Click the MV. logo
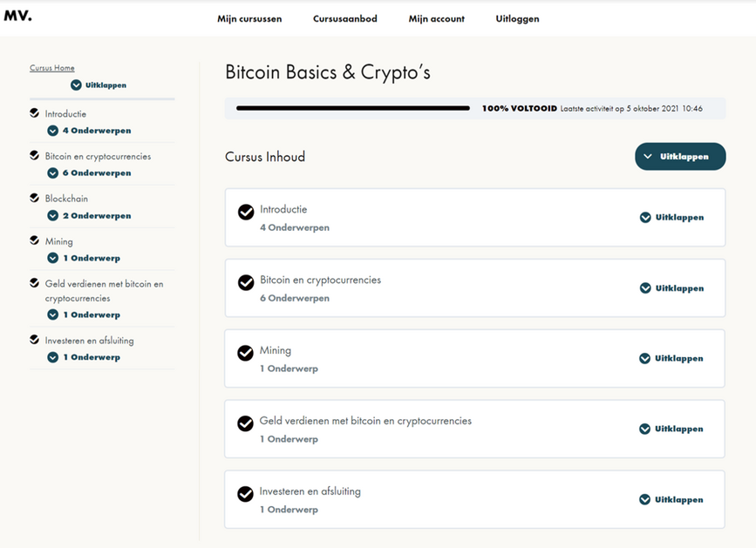The image size is (756, 548). [x=17, y=16]
